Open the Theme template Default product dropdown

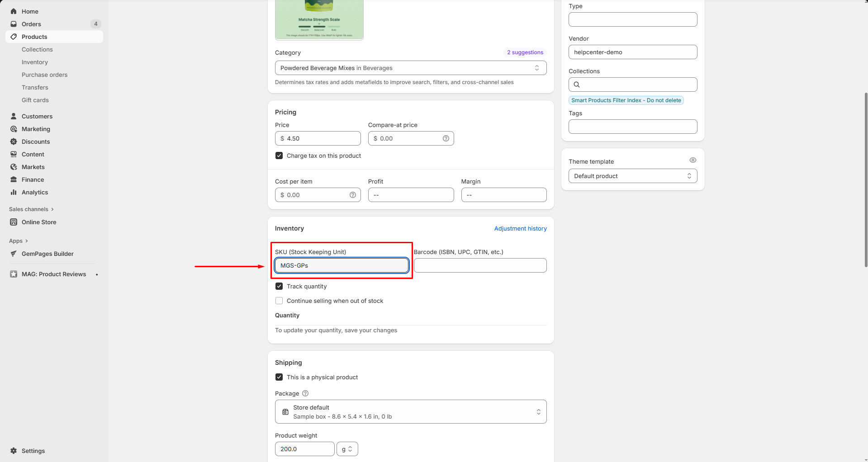[632, 176]
